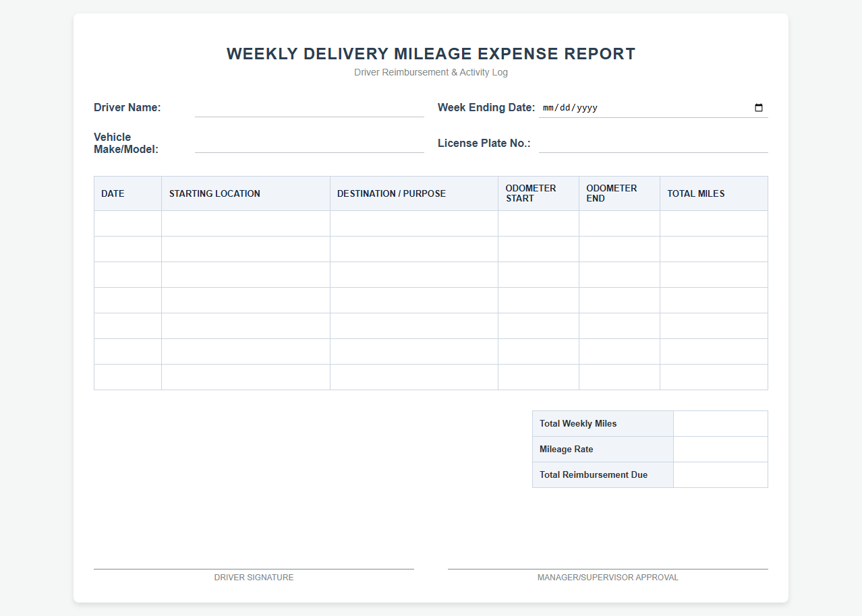Click the Driver Name input field

point(310,108)
